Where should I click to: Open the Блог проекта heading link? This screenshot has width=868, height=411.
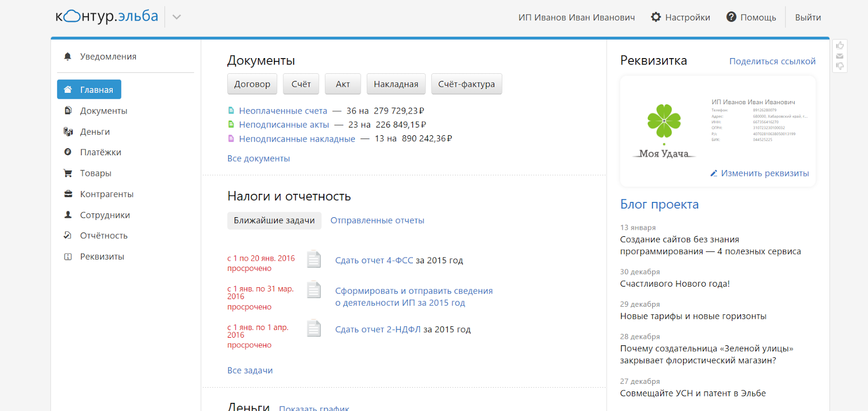[660, 204]
